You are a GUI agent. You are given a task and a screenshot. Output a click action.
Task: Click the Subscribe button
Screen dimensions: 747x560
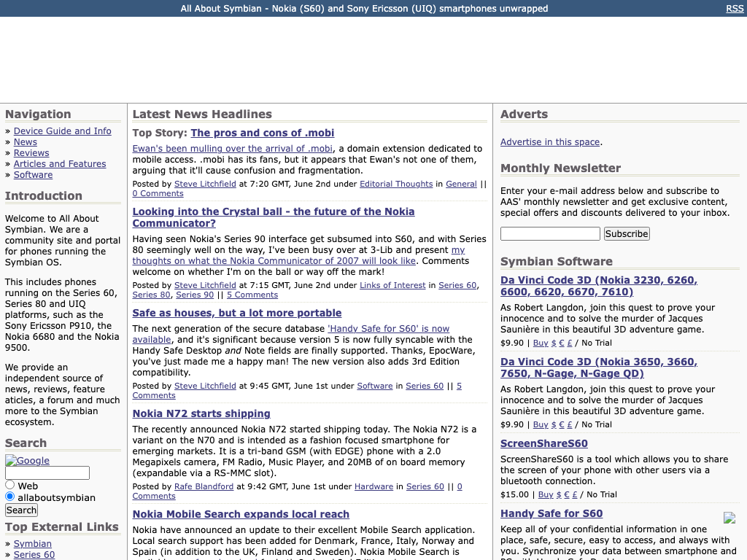pyautogui.click(x=627, y=234)
